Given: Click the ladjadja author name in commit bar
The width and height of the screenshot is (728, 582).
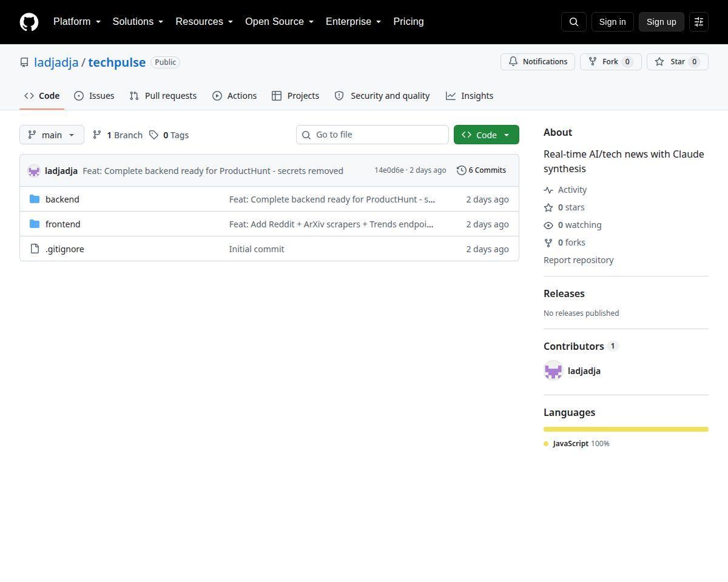Looking at the screenshot, I should pyautogui.click(x=61, y=171).
